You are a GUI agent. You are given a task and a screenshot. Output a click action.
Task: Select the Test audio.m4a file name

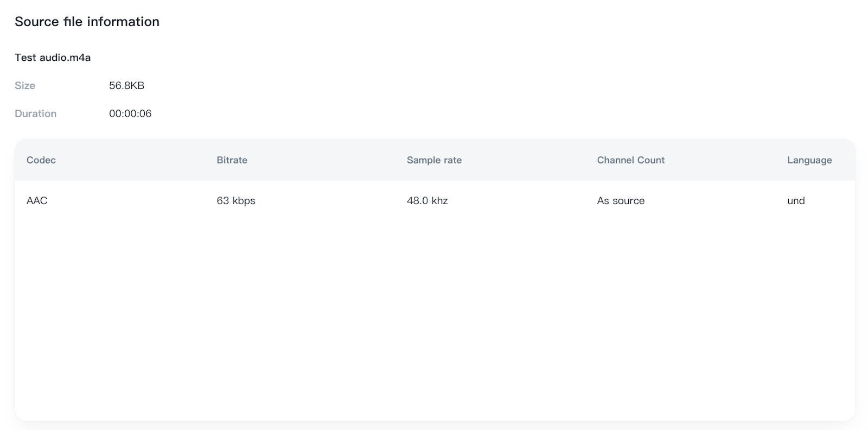pos(53,58)
